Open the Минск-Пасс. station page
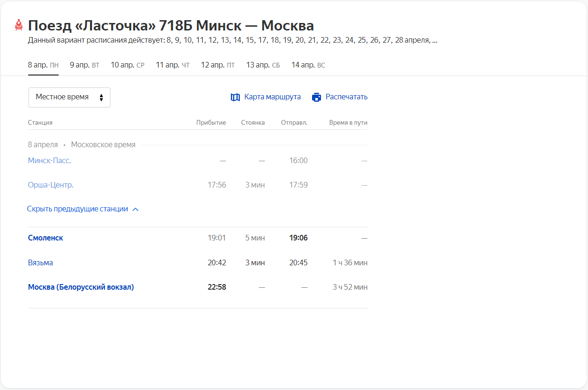This screenshot has height=390, width=588. (x=49, y=160)
